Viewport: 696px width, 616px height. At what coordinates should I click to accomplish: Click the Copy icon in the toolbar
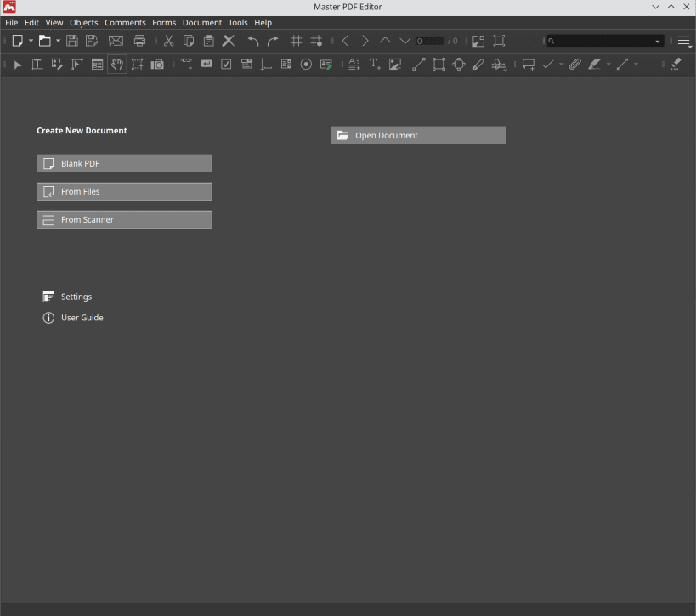point(189,41)
